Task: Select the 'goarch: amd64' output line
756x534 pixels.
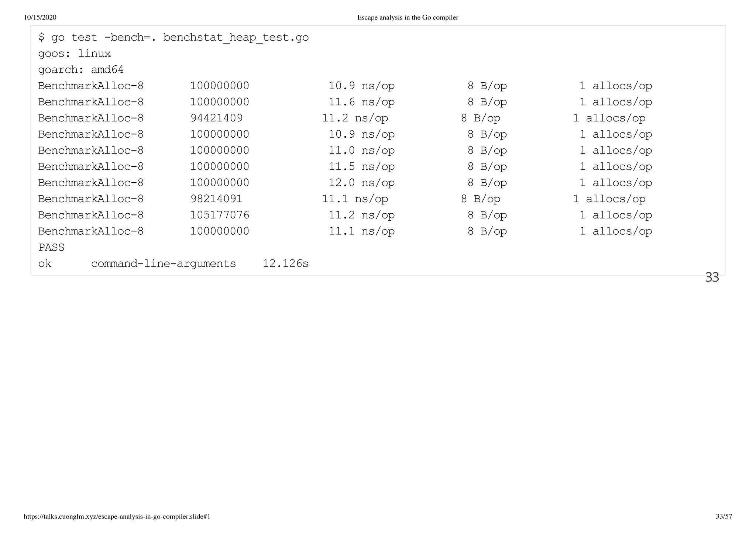Action: click(x=81, y=70)
